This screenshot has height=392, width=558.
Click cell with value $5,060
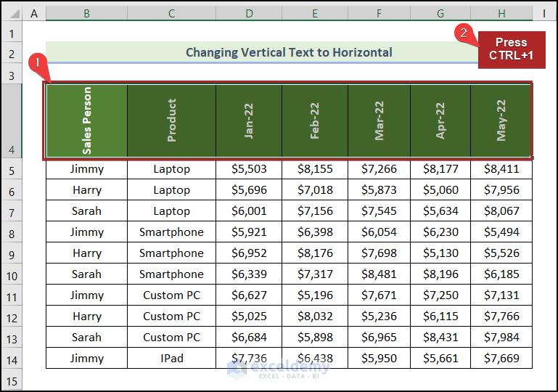[440, 189]
